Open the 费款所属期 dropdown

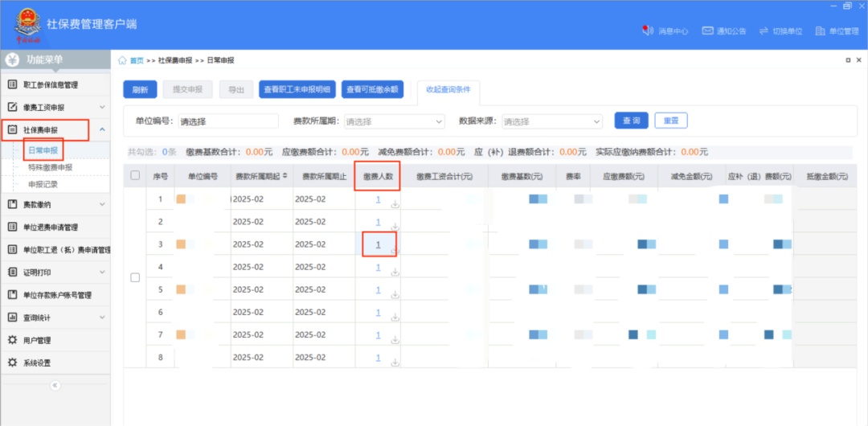pyautogui.click(x=394, y=121)
